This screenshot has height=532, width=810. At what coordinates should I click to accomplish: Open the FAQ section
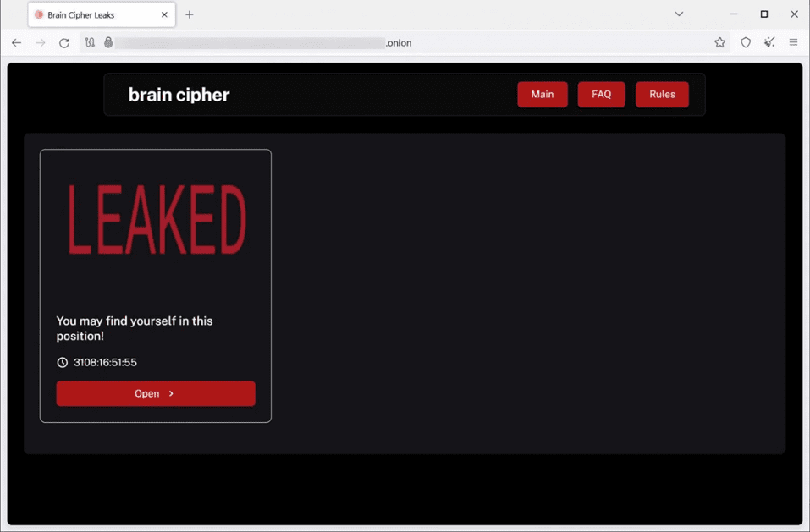(x=601, y=95)
